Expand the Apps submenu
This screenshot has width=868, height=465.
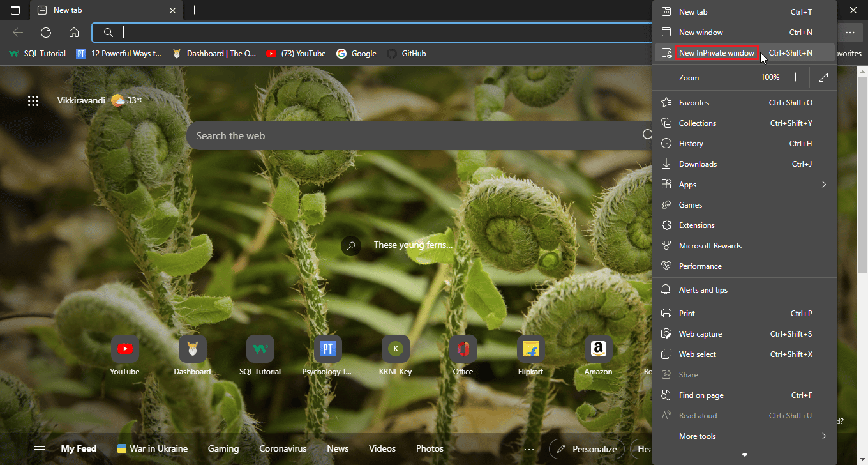click(x=745, y=185)
